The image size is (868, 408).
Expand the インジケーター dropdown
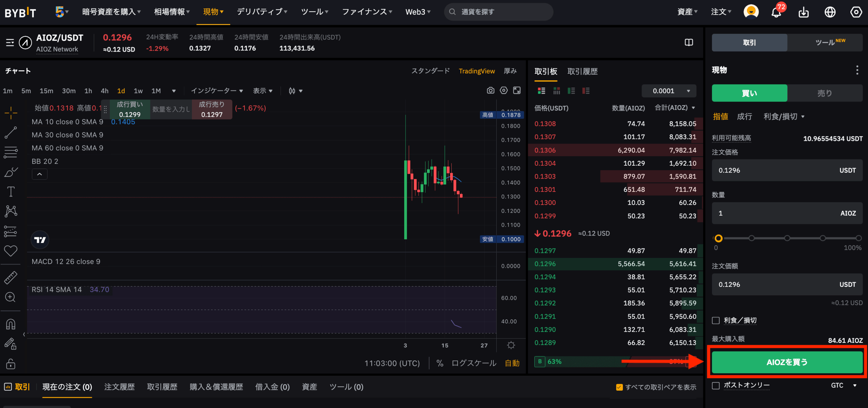pyautogui.click(x=217, y=91)
